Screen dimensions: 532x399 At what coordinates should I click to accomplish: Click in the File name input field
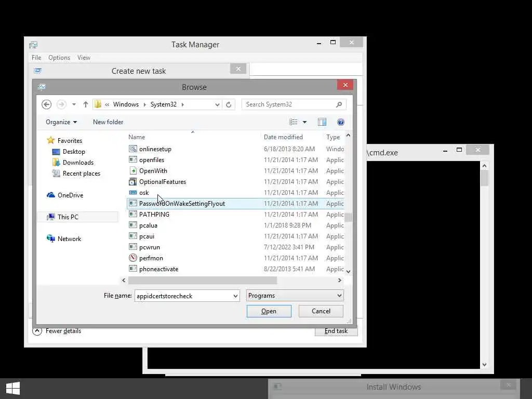tap(183, 296)
